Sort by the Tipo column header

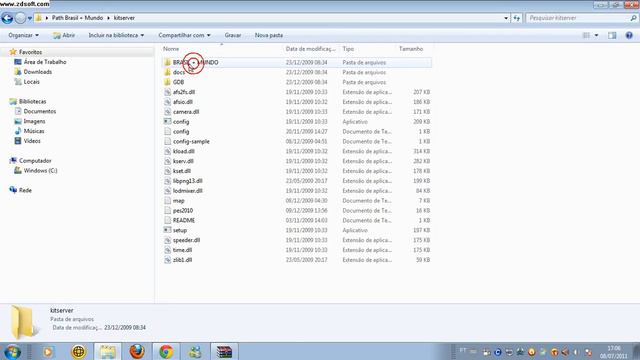[x=348, y=49]
